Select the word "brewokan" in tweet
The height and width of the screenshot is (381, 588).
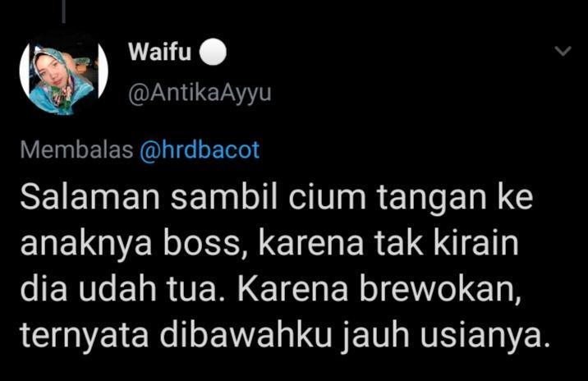[440, 290]
